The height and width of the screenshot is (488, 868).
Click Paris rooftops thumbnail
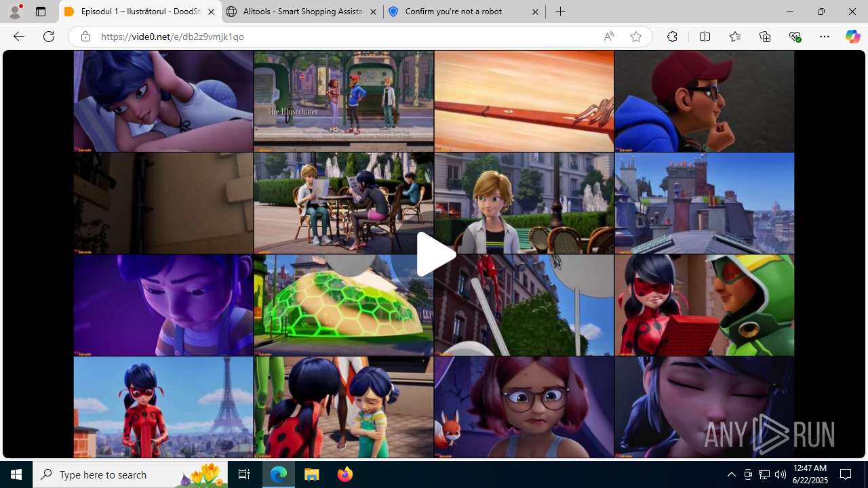click(x=704, y=203)
